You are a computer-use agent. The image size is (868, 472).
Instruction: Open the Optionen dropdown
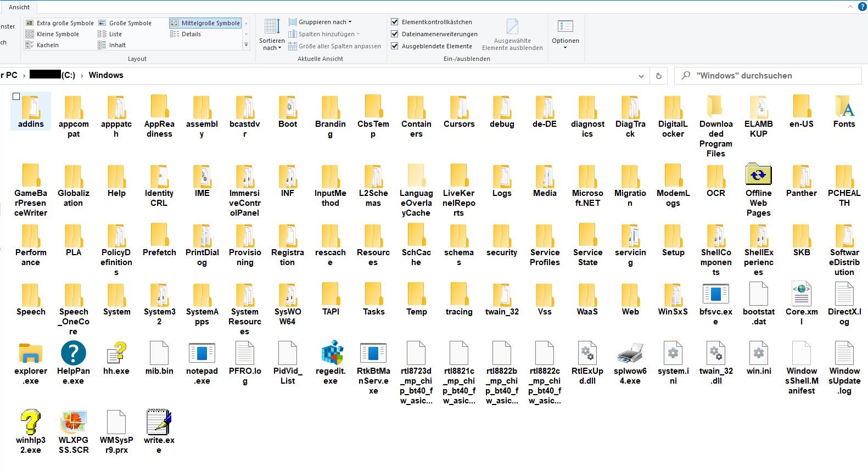[x=565, y=34]
